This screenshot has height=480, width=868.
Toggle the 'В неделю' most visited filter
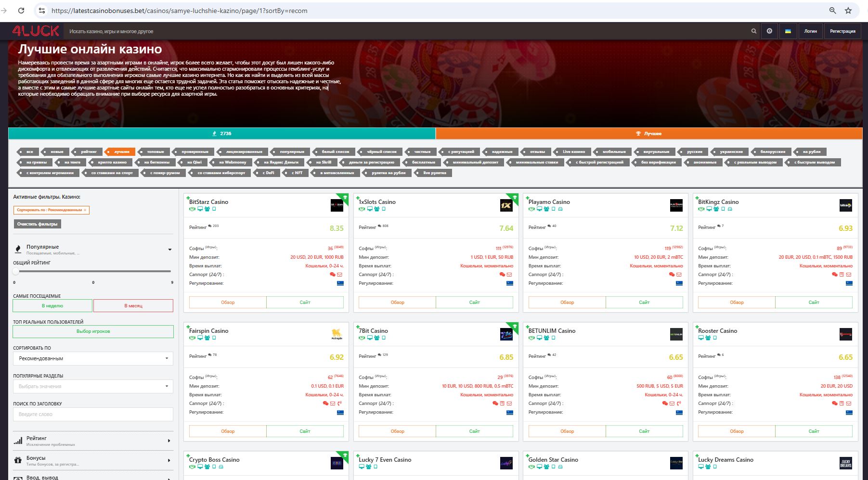pos(52,306)
